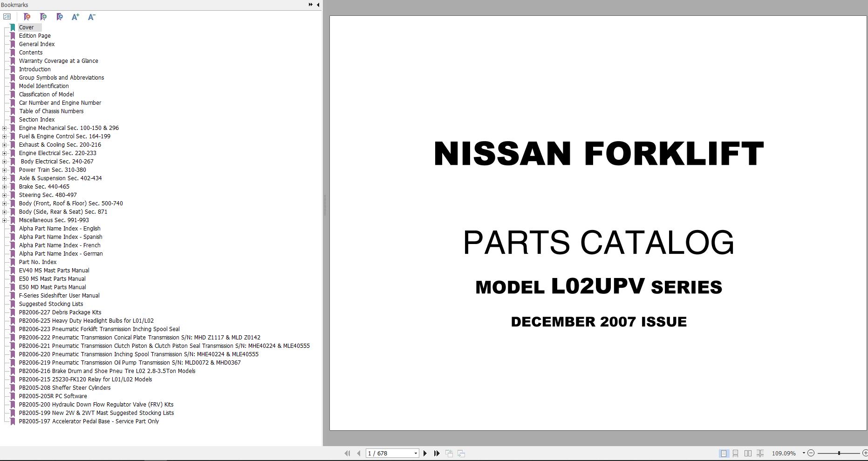This screenshot has height=461, width=868.
Task: Expand Engine Mechanical Sec. 100-150 & 296
Action: (5, 128)
